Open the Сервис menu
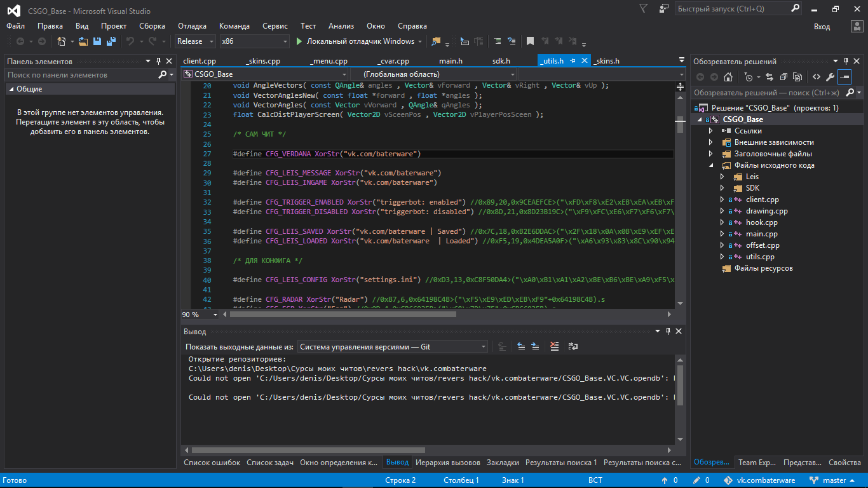The width and height of the screenshot is (868, 488). coord(275,26)
